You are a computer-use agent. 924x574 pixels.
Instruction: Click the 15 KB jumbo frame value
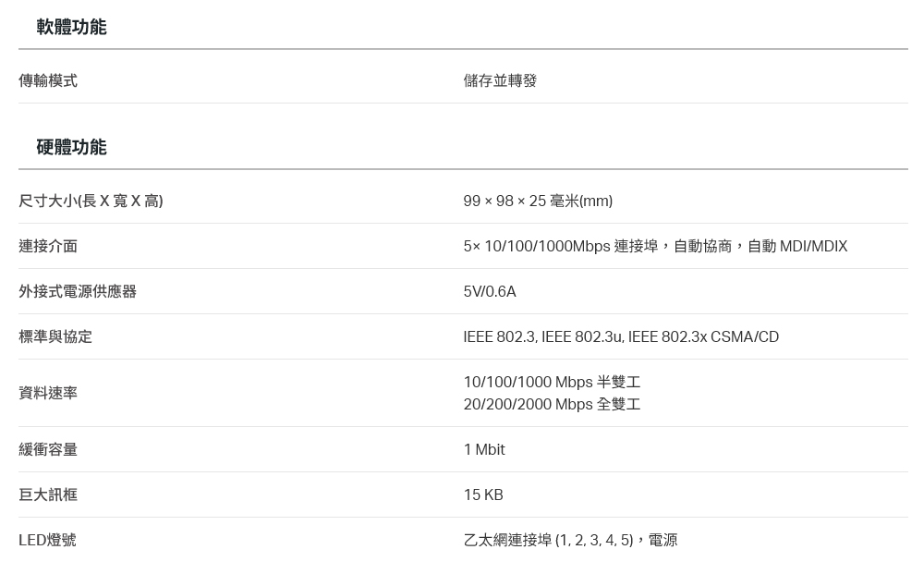tap(483, 495)
